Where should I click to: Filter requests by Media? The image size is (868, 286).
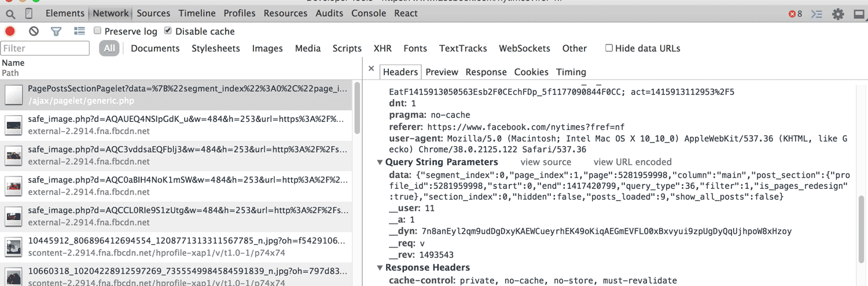pos(308,49)
